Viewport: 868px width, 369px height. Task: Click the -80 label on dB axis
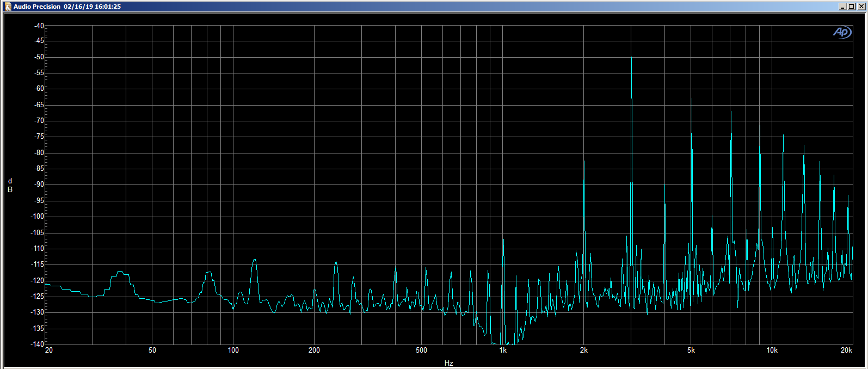(39, 152)
